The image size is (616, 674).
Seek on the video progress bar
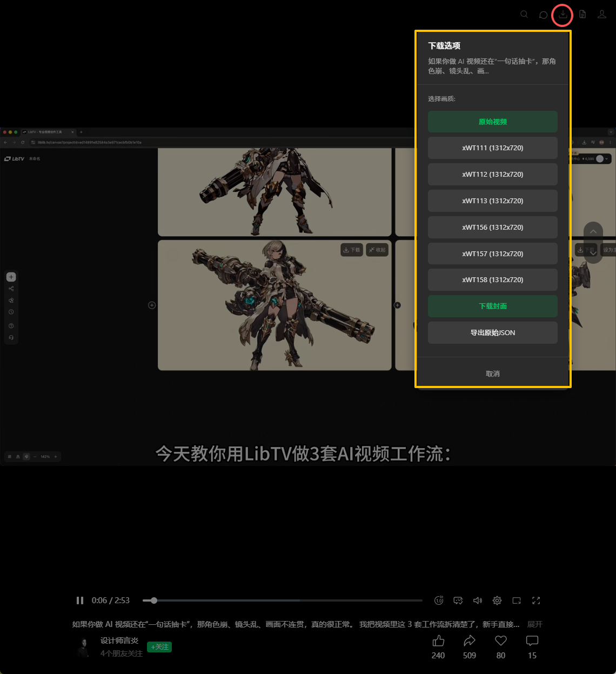[283, 600]
